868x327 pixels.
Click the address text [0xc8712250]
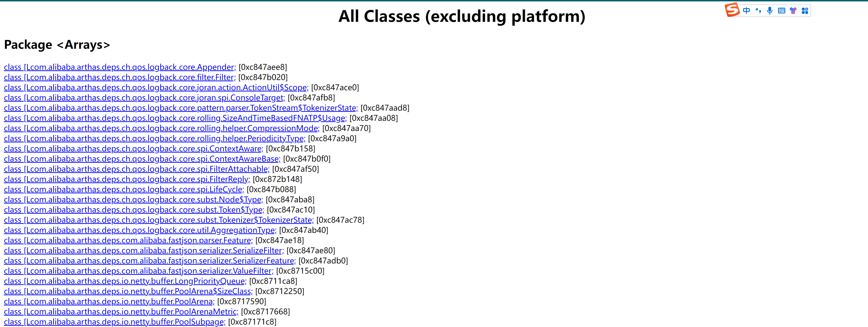click(280, 291)
